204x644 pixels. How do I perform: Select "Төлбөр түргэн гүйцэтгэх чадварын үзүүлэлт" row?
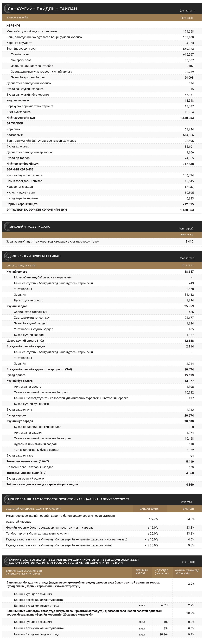(x=37, y=534)
